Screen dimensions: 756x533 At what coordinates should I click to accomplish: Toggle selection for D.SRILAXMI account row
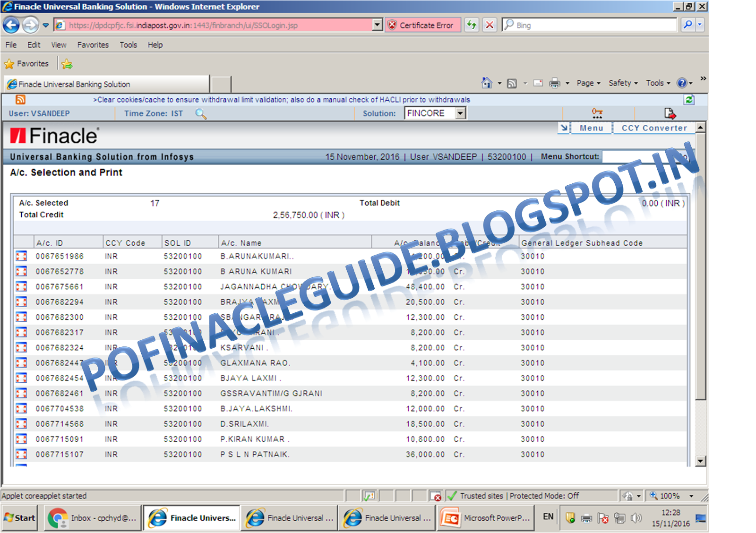[20, 424]
